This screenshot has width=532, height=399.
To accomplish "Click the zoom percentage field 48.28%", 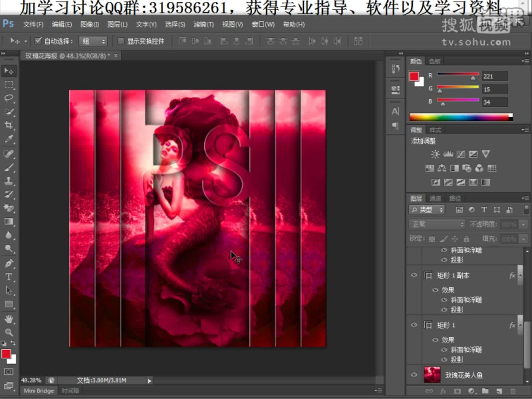I will [31, 380].
